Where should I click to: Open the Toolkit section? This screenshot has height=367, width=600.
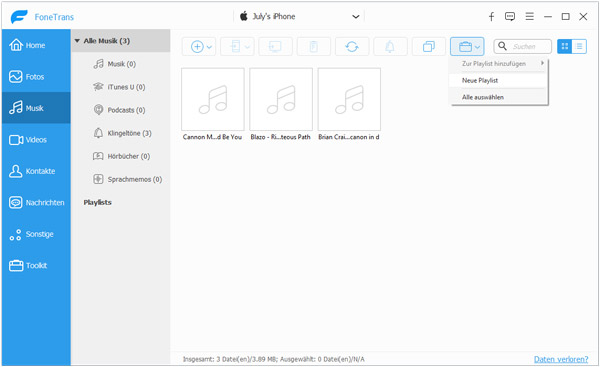pyautogui.click(x=36, y=266)
